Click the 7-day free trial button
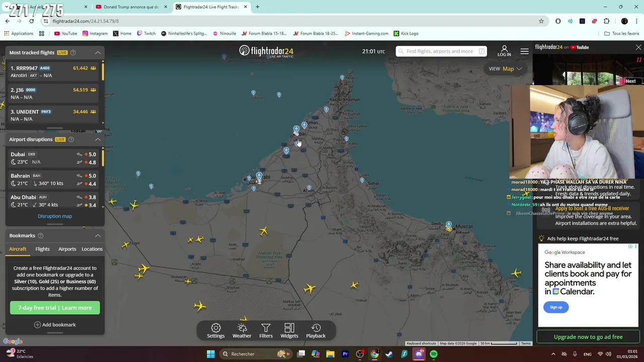The height and width of the screenshot is (362, 644). [x=55, y=308]
